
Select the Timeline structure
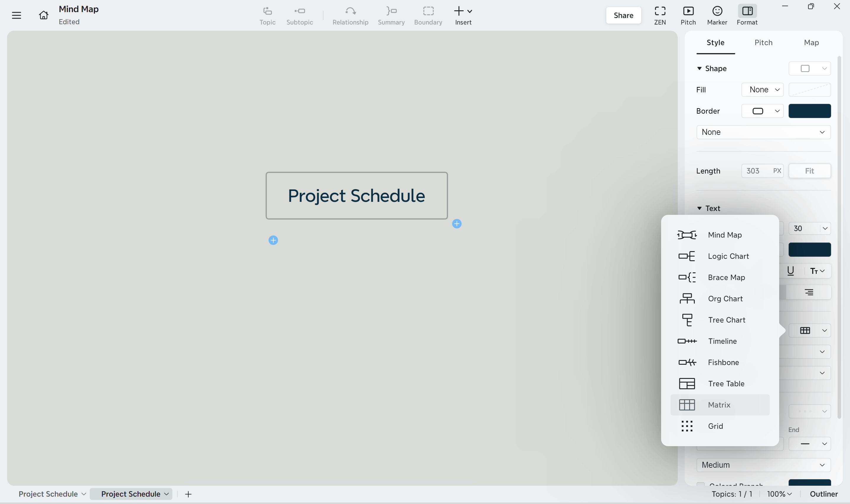pos(722,341)
